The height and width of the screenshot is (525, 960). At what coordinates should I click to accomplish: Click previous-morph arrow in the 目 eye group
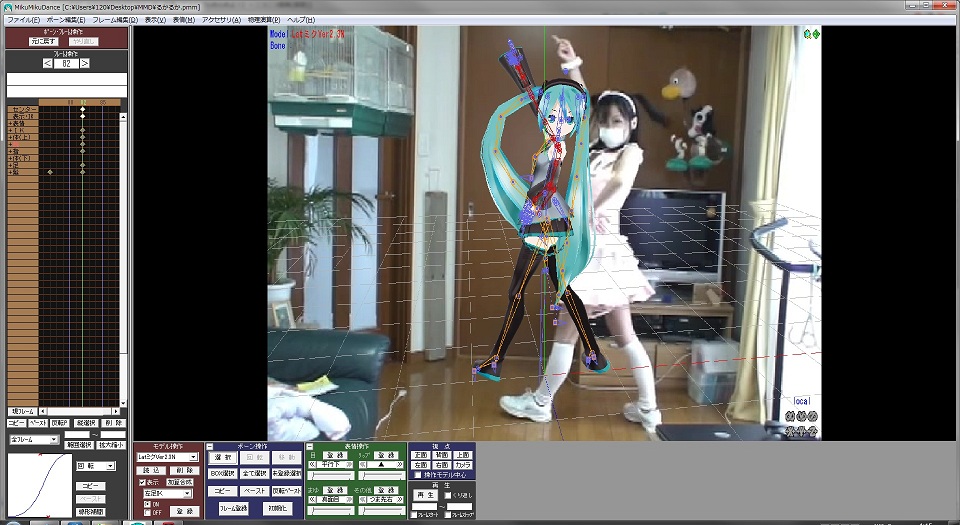pos(312,464)
